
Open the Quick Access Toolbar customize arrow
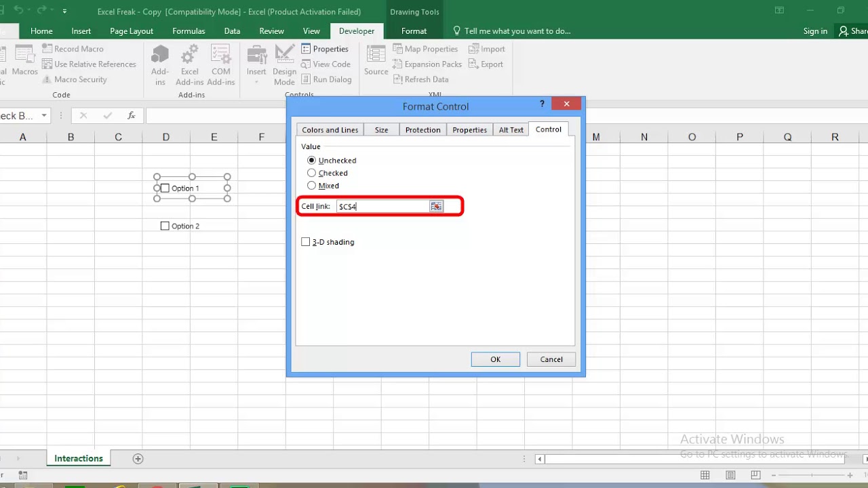point(64,12)
